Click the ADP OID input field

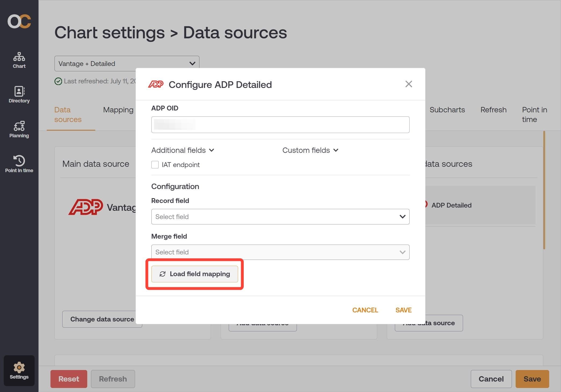tap(280, 125)
